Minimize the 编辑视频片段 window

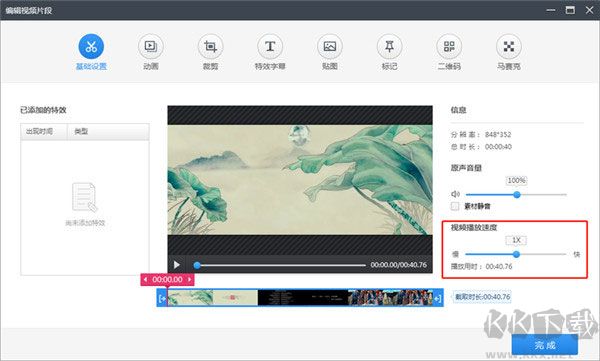551,10
